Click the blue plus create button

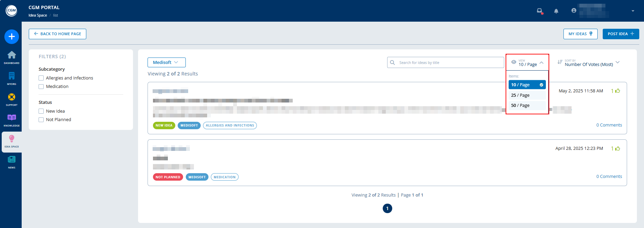[12, 37]
